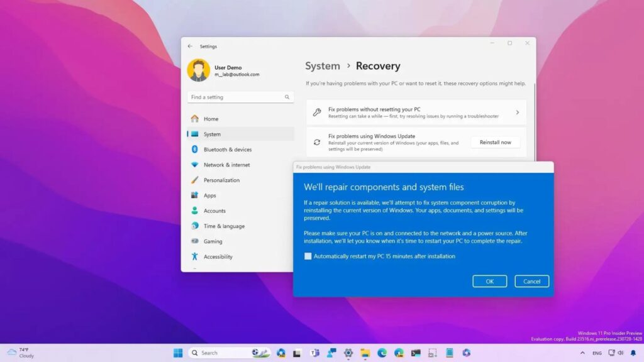The image size is (644, 362).
Task: Enable automatic restart 15 minutes after installation
Action: point(308,256)
